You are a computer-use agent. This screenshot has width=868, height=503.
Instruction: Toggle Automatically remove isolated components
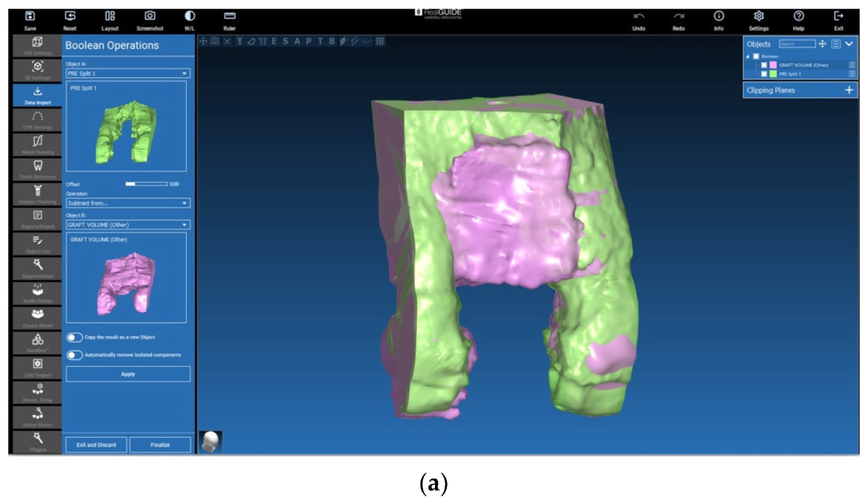click(75, 355)
